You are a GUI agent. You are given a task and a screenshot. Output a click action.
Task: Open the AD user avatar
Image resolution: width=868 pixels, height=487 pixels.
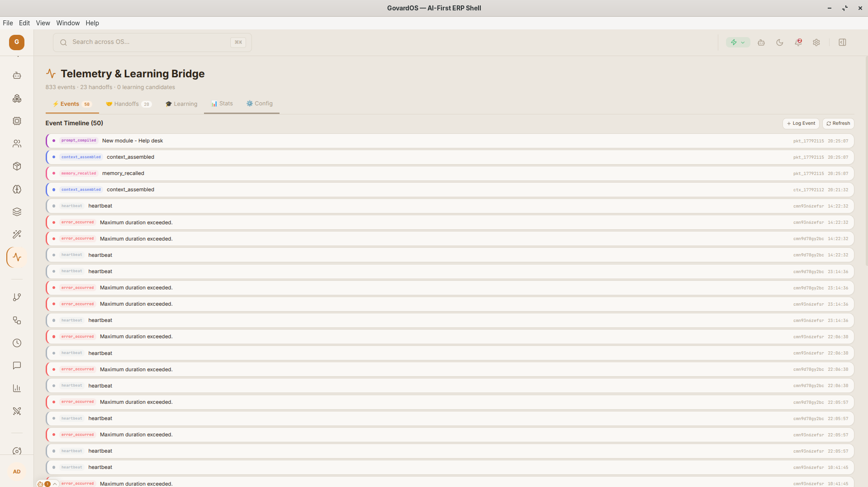coord(17,472)
